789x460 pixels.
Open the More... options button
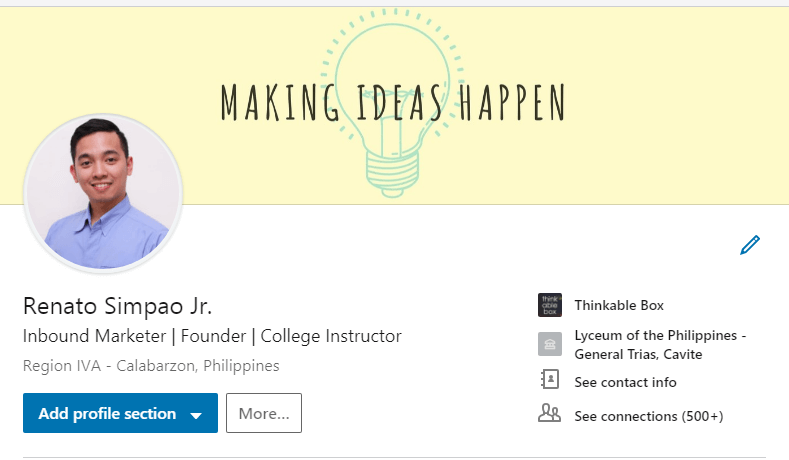pyautogui.click(x=264, y=413)
